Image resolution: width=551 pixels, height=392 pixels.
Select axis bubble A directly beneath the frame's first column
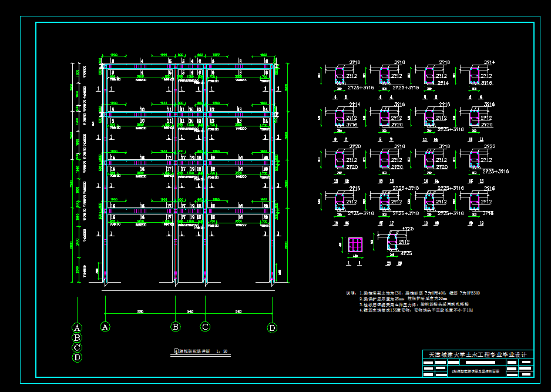tap(105, 327)
